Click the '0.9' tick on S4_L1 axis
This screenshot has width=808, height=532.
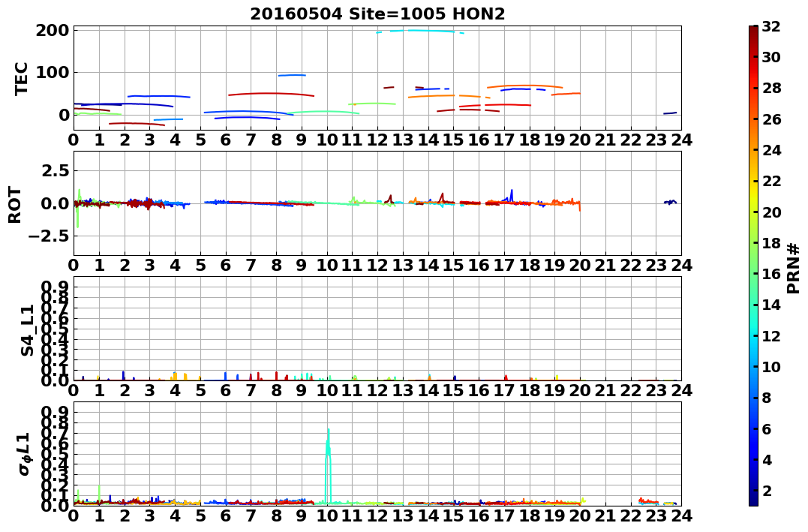click(x=53, y=286)
